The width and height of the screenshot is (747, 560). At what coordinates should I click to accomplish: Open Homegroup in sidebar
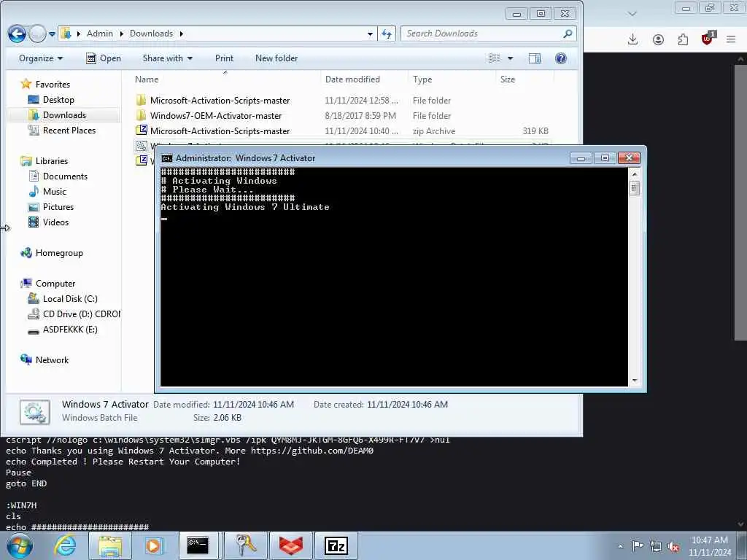point(59,253)
